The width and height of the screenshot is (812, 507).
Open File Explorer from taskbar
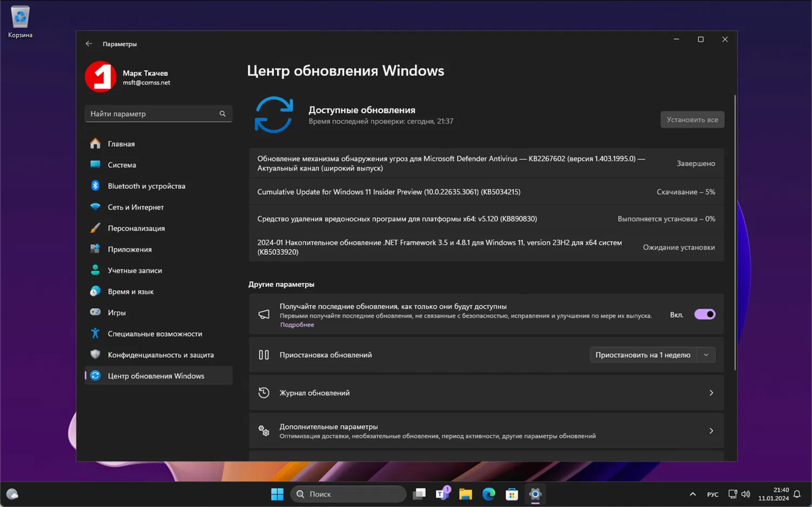click(465, 494)
